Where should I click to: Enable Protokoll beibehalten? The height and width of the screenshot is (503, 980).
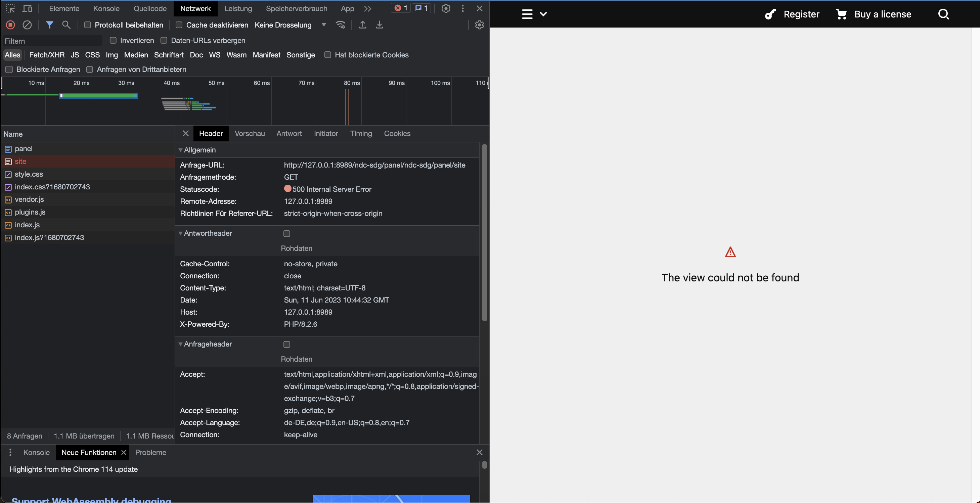coord(88,25)
